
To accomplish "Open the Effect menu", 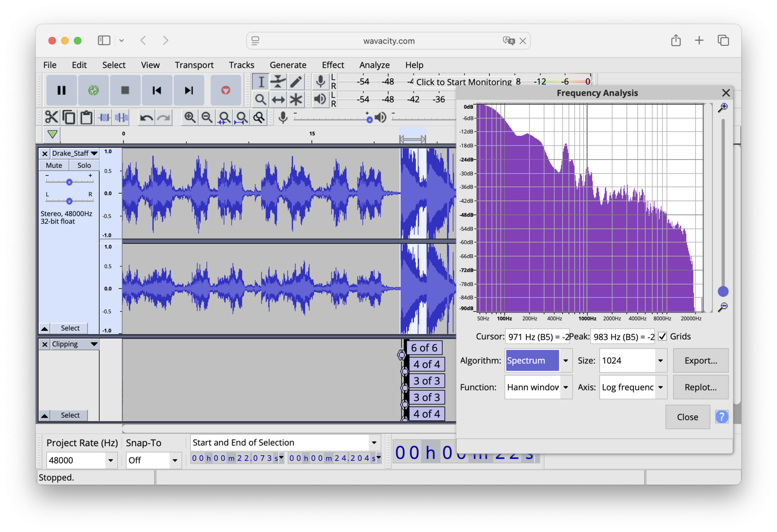I will [x=333, y=65].
